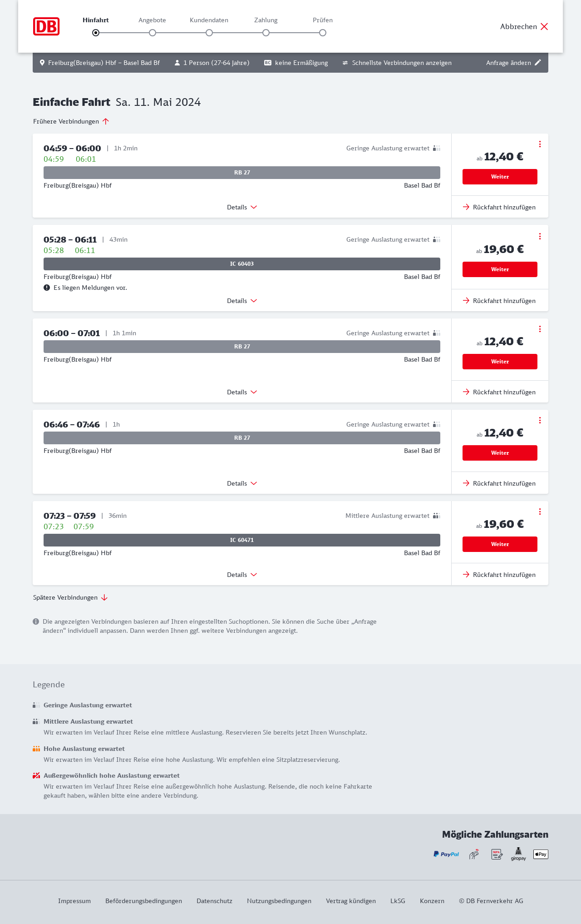The image size is (581, 924).
Task: Open the Datenschutz footer link
Action: pyautogui.click(x=214, y=901)
